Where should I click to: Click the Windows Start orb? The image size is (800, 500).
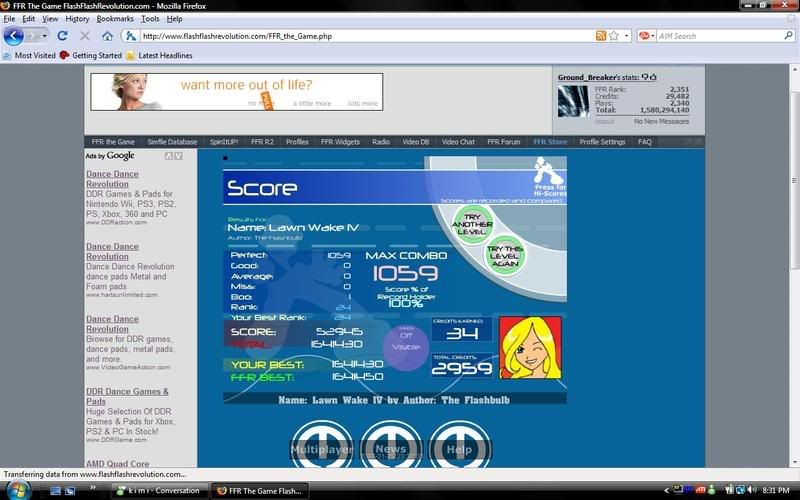[x=19, y=490]
